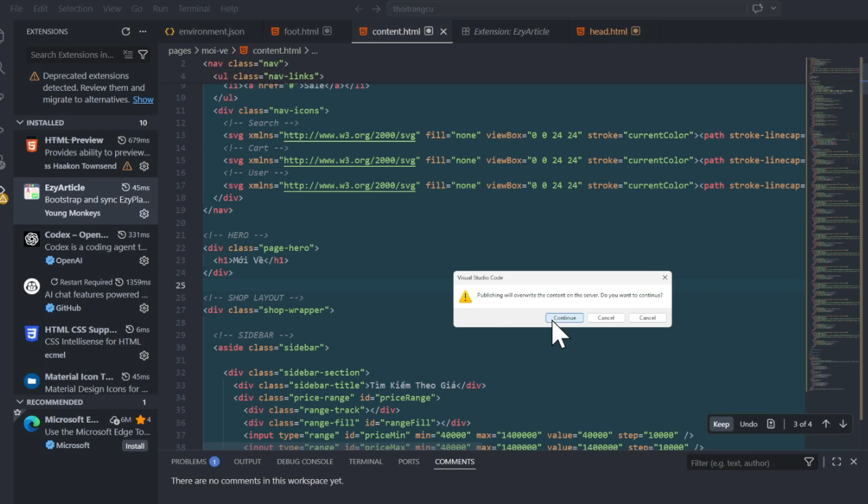The image size is (868, 504).
Task: Click the HTML Preview extension logo
Action: pyautogui.click(x=32, y=145)
